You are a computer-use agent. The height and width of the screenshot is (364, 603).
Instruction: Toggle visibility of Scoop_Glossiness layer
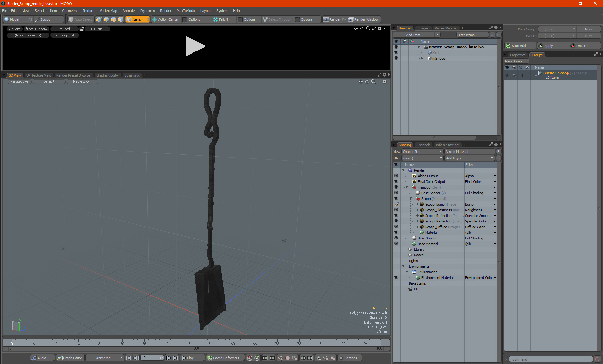point(396,210)
